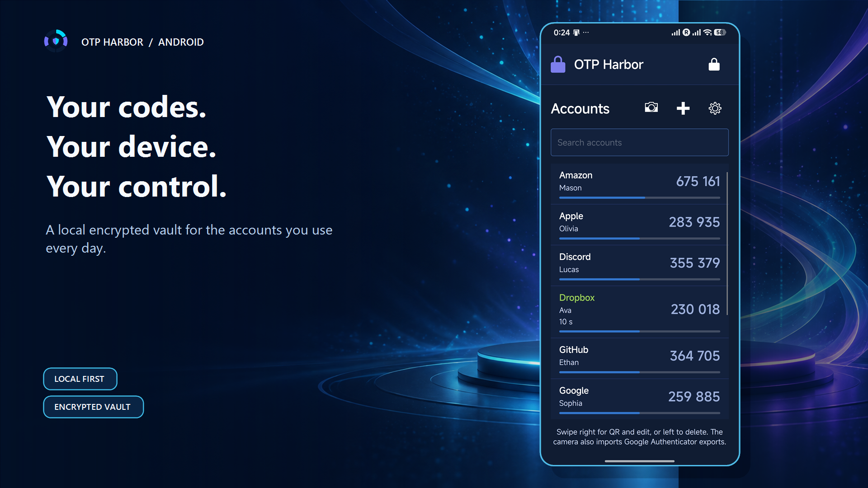The width and height of the screenshot is (868, 488).
Task: Select the Apple Olivia account
Action: tap(639, 225)
